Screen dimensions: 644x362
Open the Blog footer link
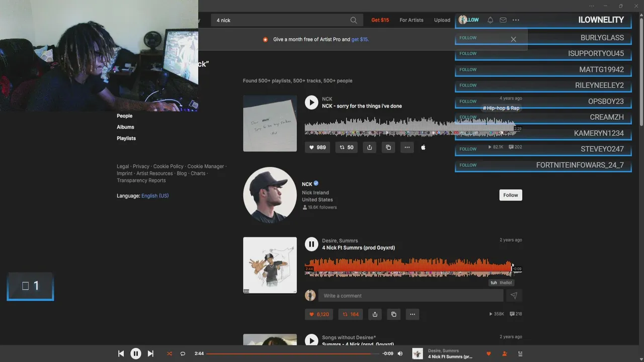[182, 173]
